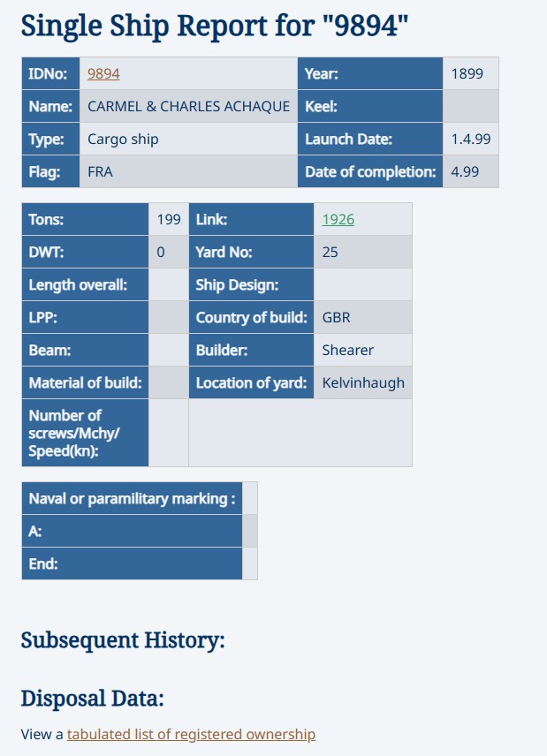Click the Disposal Data heading
This screenshot has height=756, width=547.
point(93,699)
